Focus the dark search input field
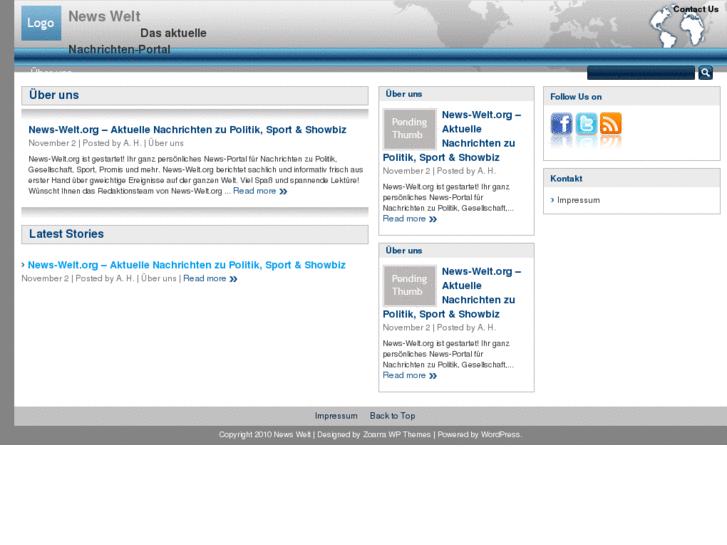727x545 pixels. click(641, 72)
